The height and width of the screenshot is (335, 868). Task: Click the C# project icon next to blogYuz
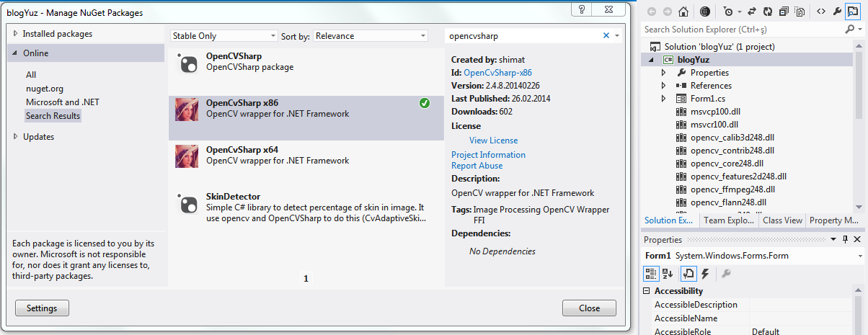coord(668,60)
